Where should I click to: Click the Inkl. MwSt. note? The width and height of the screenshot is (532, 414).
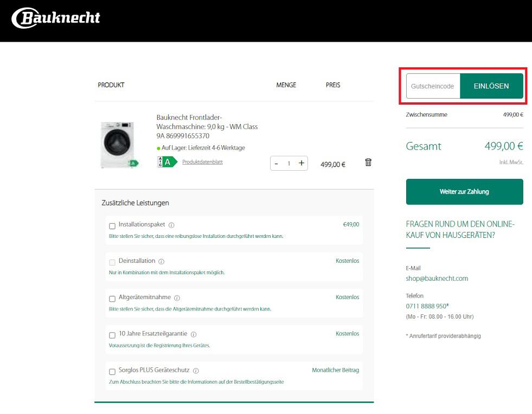pos(511,163)
